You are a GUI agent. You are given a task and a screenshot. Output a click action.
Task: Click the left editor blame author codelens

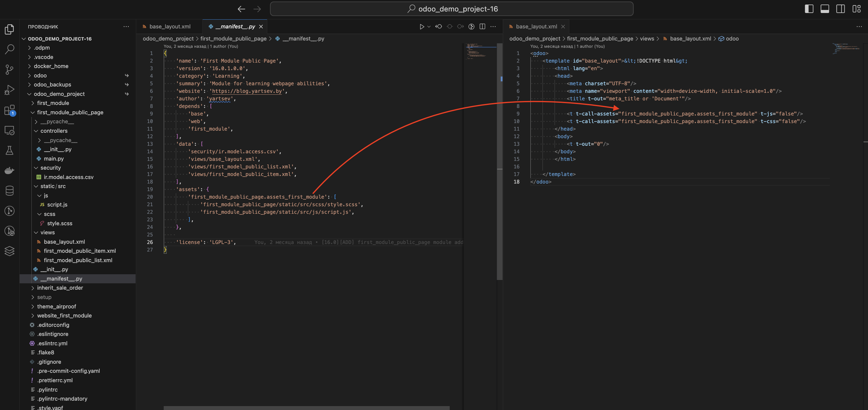[x=201, y=47]
